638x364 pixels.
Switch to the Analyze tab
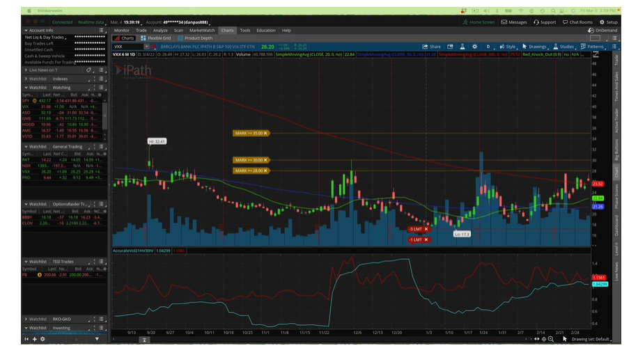[160, 30]
